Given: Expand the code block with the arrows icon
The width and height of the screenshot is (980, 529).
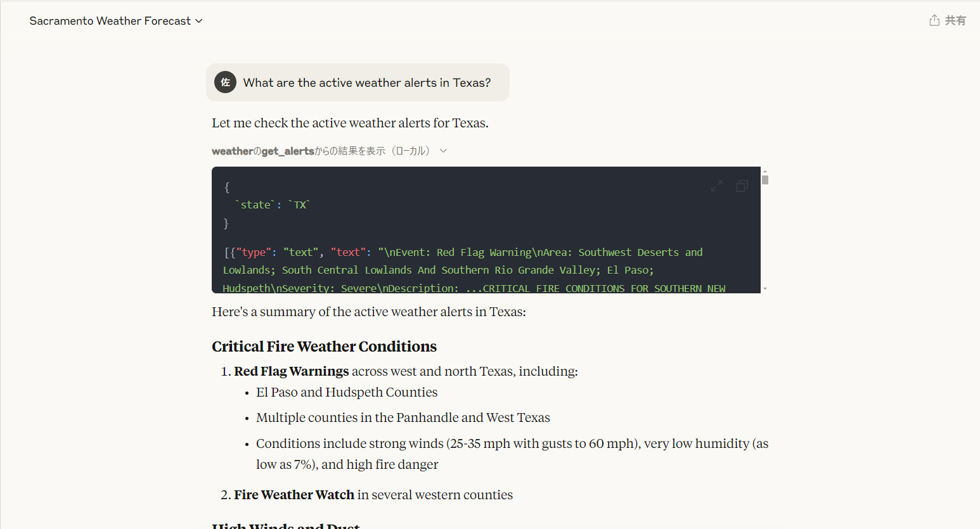Looking at the screenshot, I should point(716,186).
